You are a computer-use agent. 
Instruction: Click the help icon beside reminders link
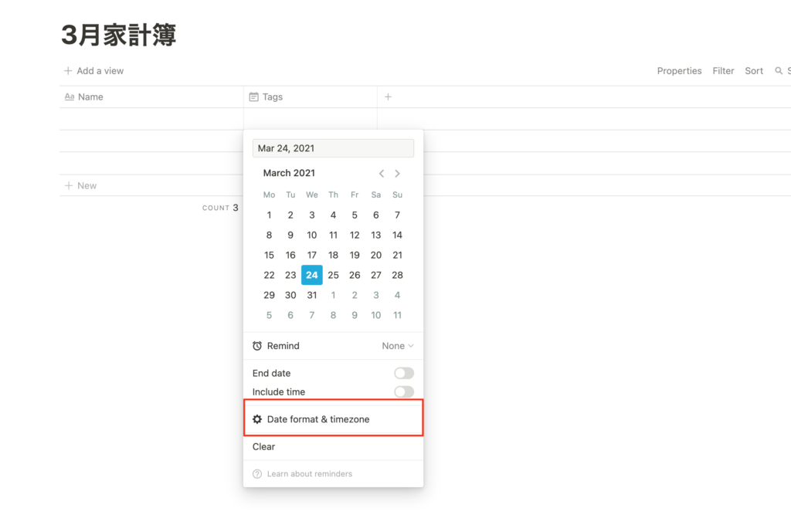[x=257, y=474]
